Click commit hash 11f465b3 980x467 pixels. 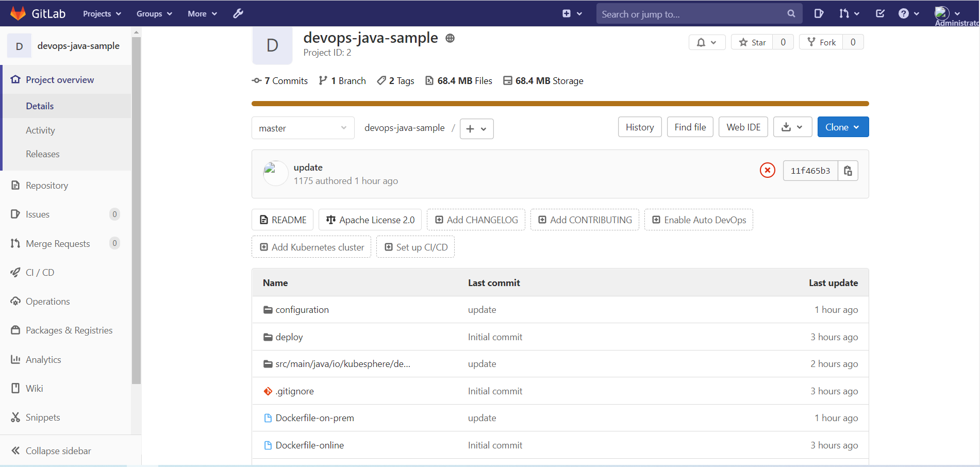[x=810, y=171]
